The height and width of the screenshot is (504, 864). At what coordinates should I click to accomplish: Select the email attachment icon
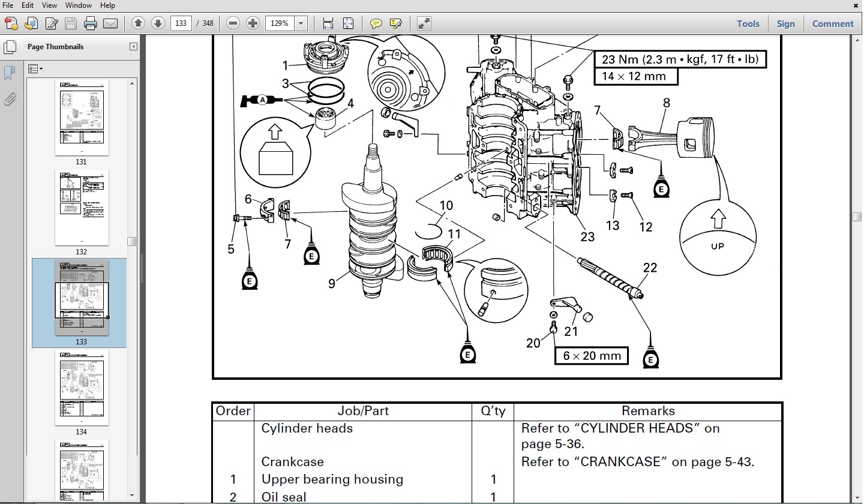point(110,23)
